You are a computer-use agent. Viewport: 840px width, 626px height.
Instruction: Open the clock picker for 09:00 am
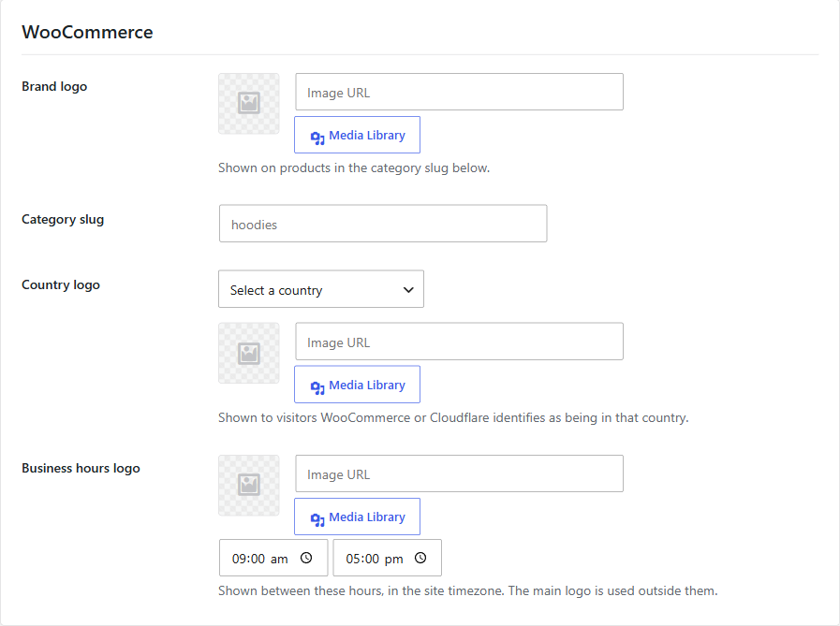coord(306,558)
